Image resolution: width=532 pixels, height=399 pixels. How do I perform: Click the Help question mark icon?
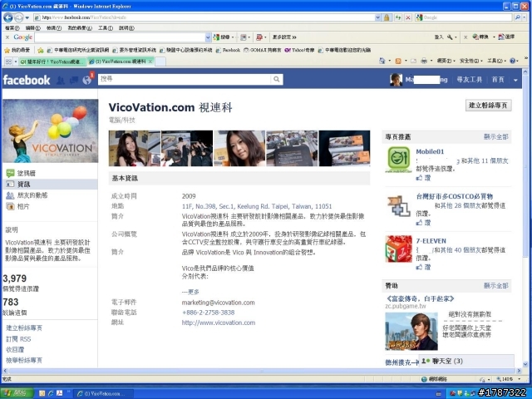(513, 61)
